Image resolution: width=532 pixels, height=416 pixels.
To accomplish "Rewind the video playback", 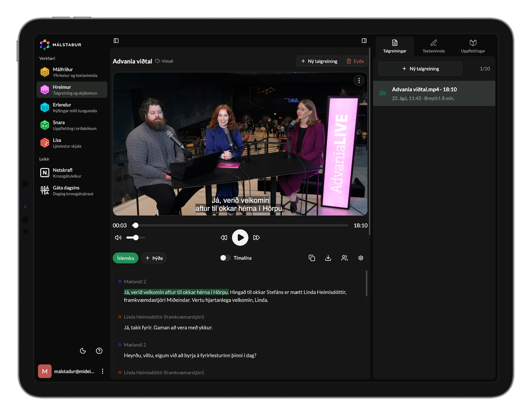I will 224,238.
